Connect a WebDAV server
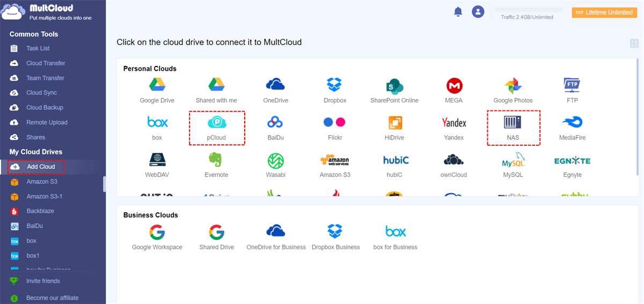The image size is (644, 304). coord(157,165)
